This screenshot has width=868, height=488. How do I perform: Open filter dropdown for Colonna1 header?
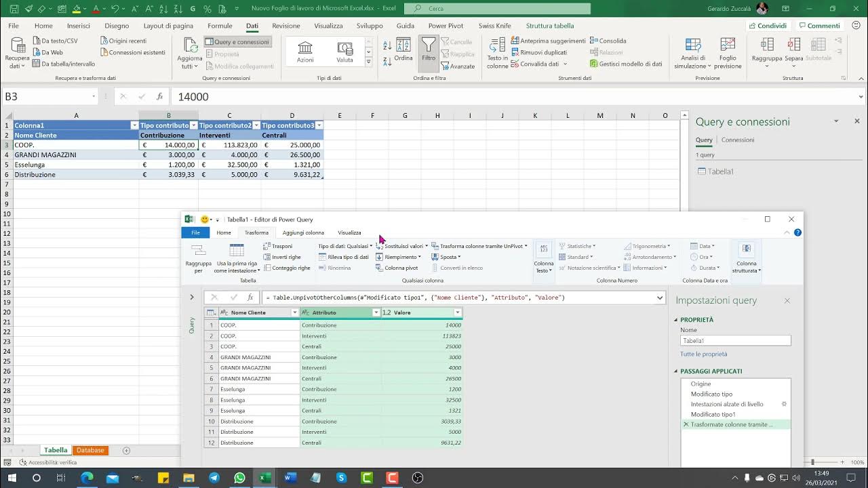pyautogui.click(x=134, y=125)
